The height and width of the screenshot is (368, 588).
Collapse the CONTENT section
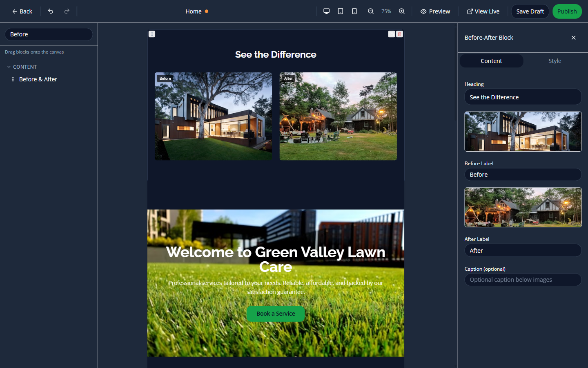pyautogui.click(x=9, y=67)
